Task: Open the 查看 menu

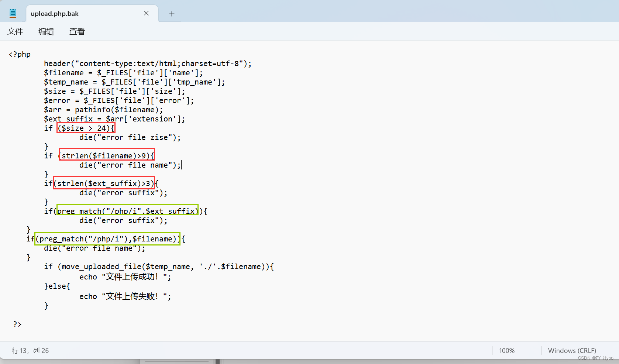Action: tap(77, 32)
